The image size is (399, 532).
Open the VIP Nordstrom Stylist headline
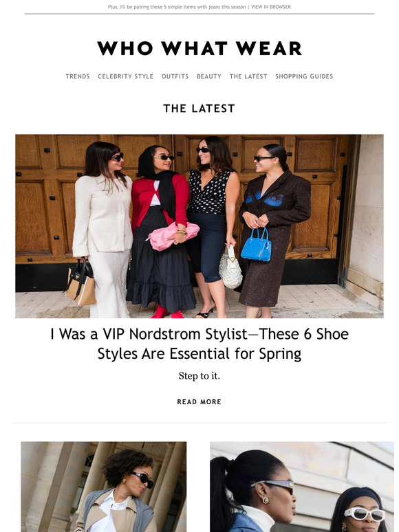coord(199,344)
